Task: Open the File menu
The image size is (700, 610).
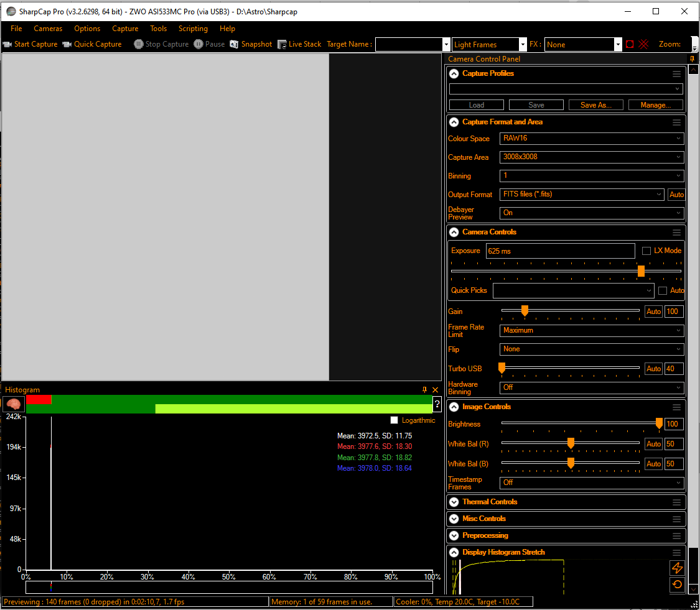Action: [17, 29]
